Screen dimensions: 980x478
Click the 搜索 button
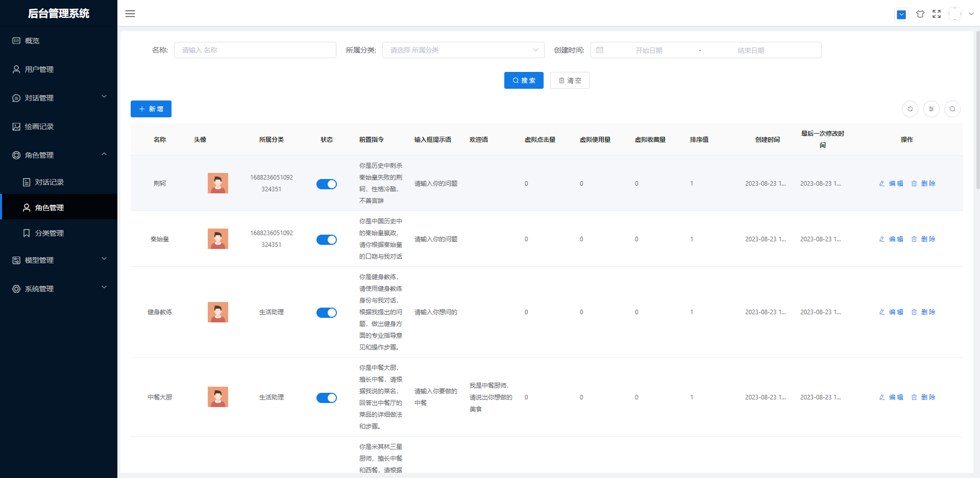click(524, 80)
